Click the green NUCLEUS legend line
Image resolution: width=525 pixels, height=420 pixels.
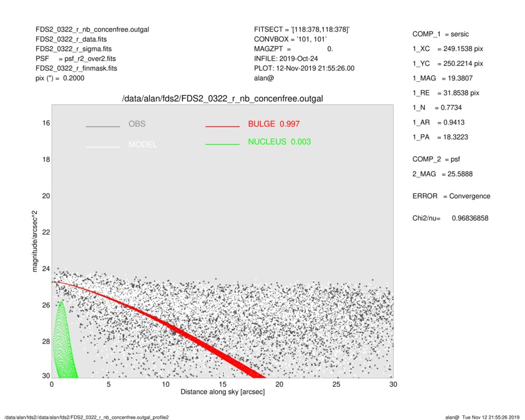222,144
